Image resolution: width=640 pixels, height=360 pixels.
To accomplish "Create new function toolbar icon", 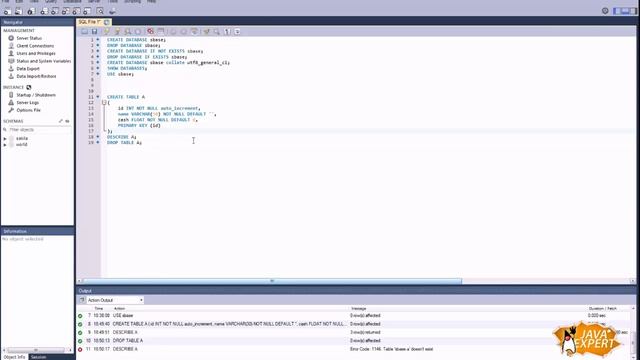I will (x=87, y=11).
